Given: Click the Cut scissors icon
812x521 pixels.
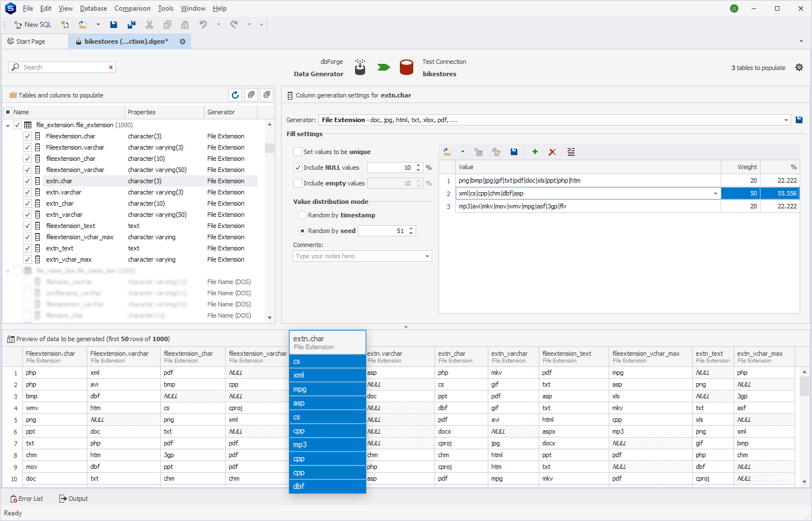Looking at the screenshot, I should (x=150, y=25).
